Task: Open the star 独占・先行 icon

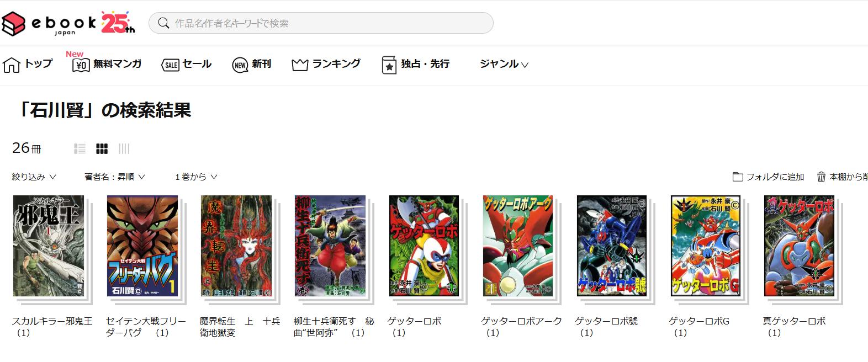Action: [389, 65]
